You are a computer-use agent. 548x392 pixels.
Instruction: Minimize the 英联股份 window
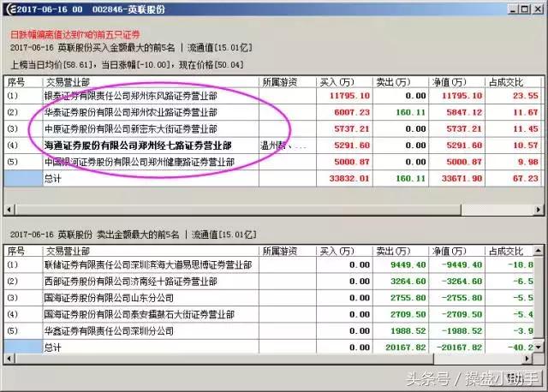(x=513, y=9)
